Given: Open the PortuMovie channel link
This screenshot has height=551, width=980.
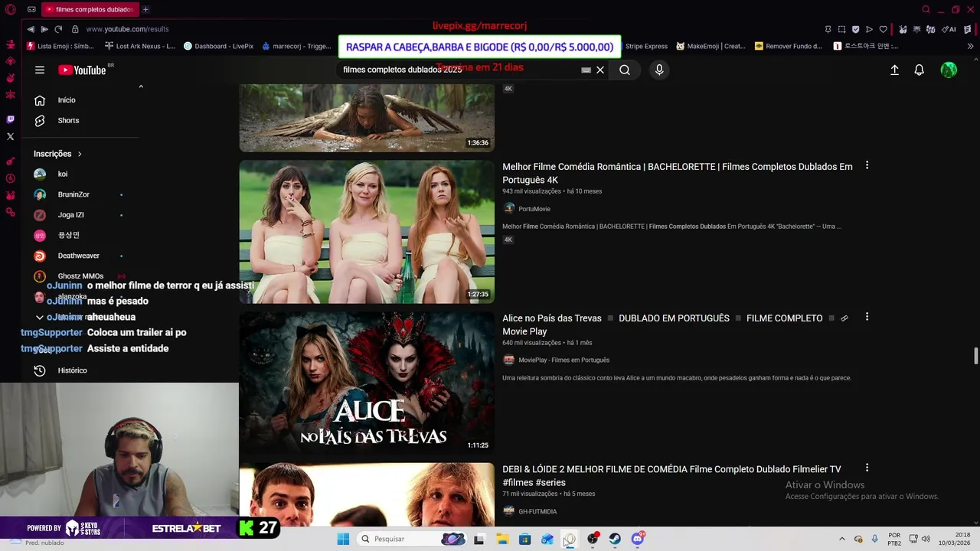Looking at the screenshot, I should pos(534,209).
